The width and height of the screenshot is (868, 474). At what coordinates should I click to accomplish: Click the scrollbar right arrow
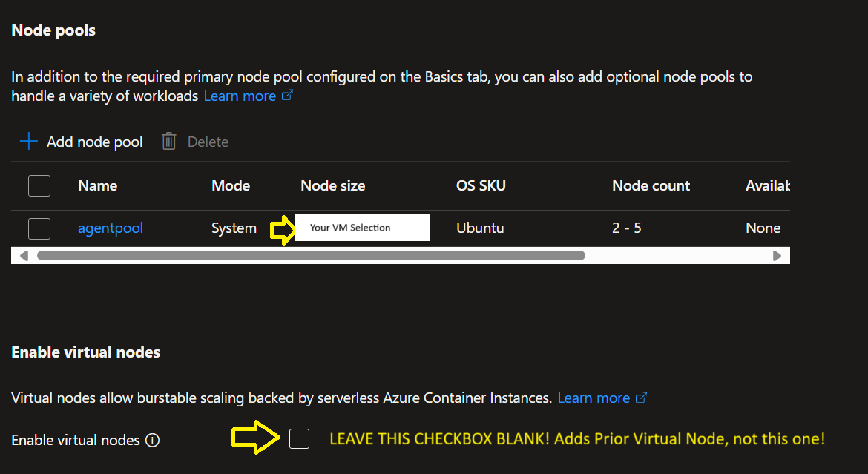pyautogui.click(x=777, y=256)
